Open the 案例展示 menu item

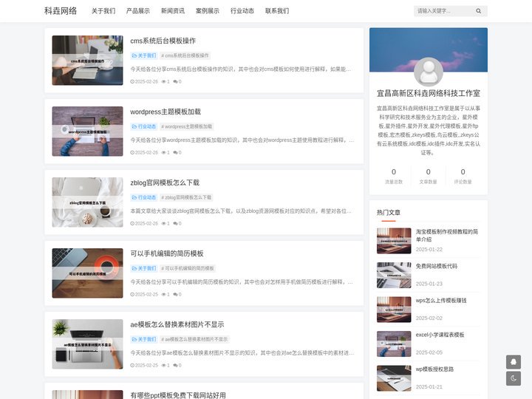208,11
